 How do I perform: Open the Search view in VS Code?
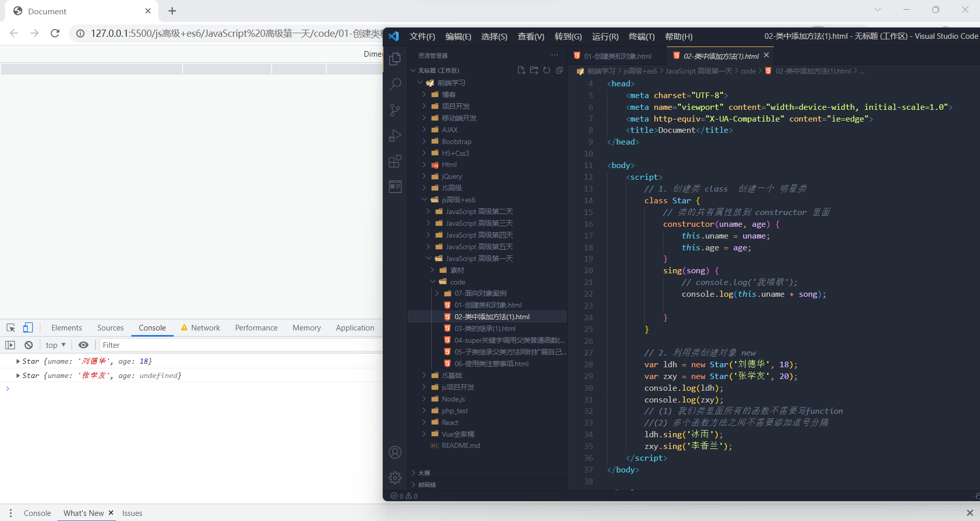click(395, 84)
